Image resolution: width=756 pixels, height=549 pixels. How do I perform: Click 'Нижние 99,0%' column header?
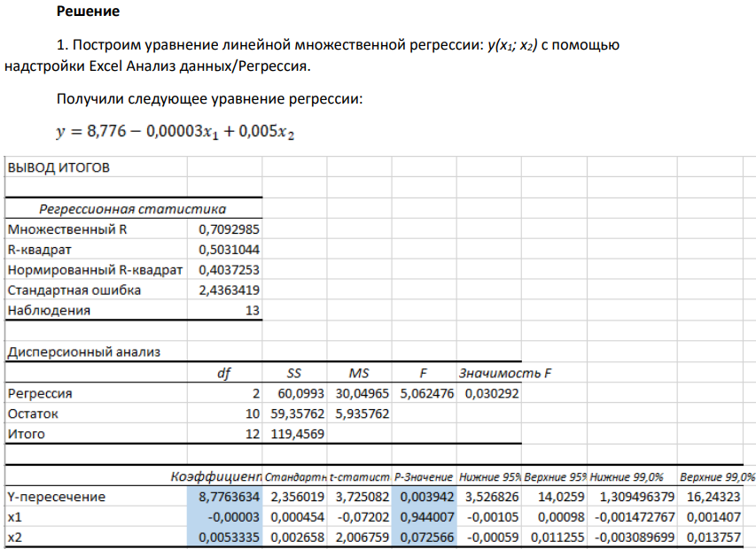(627, 476)
